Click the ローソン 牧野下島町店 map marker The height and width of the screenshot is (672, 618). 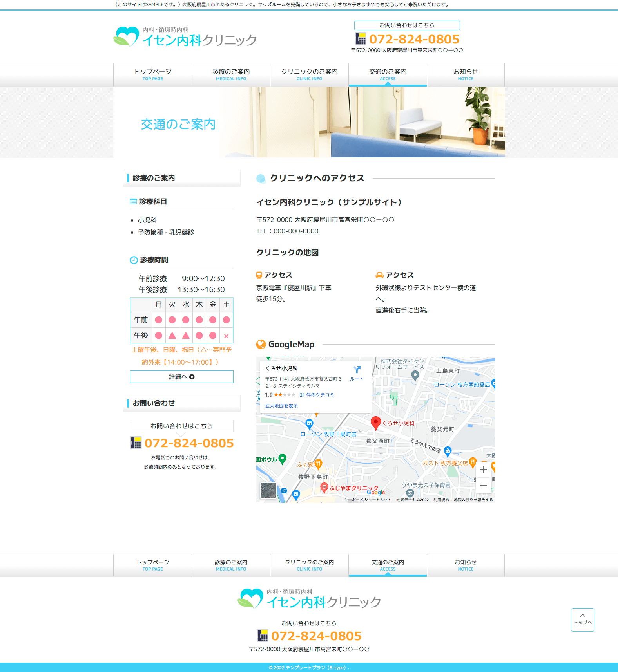click(309, 423)
